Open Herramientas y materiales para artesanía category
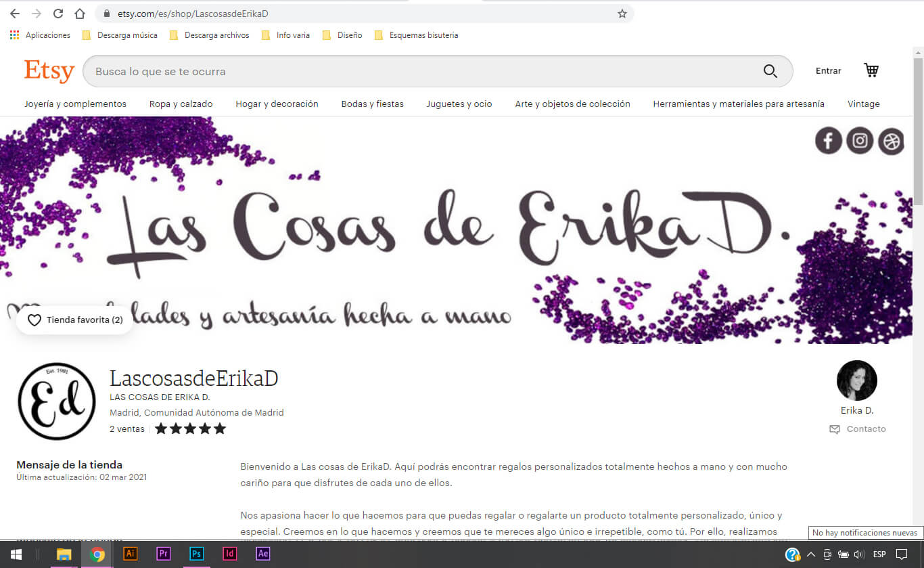This screenshot has width=924, height=568. click(739, 104)
